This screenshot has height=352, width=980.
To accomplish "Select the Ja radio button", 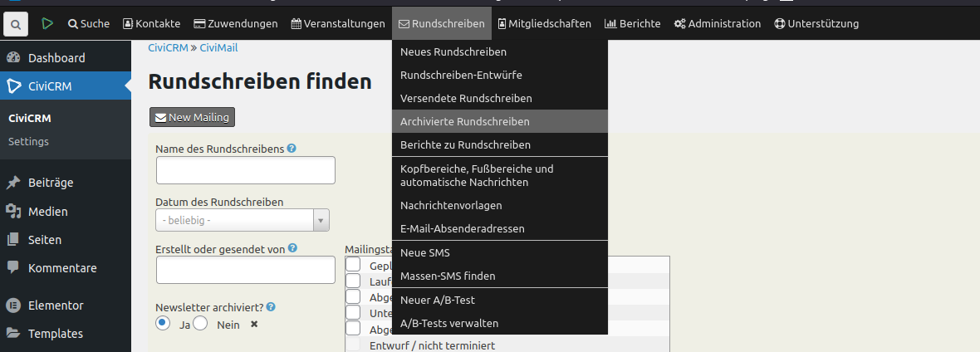I will pos(164,323).
